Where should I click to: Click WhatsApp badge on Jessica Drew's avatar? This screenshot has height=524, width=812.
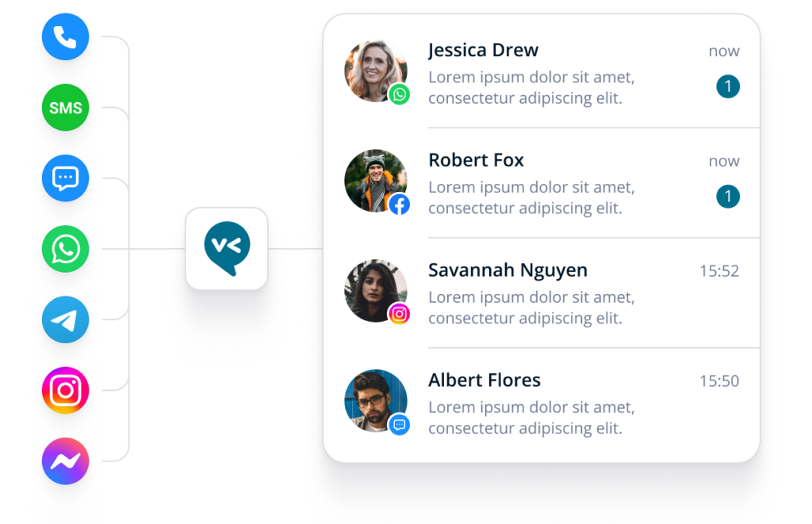[x=400, y=94]
